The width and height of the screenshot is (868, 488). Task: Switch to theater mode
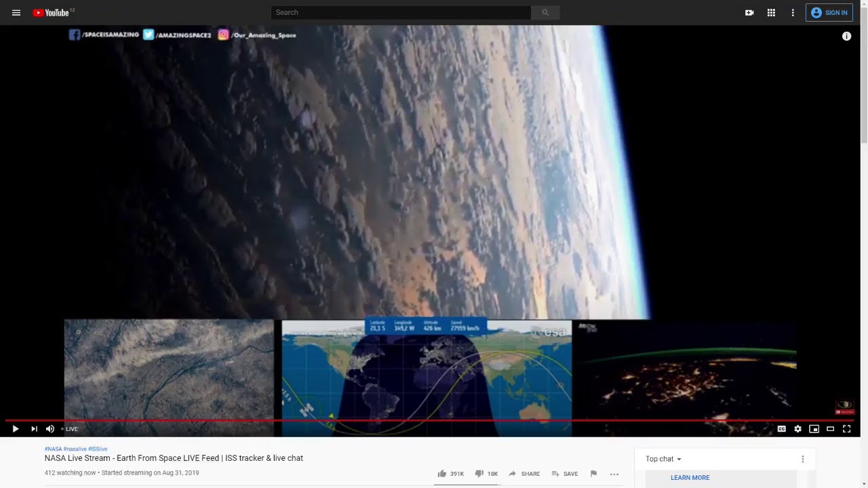(830, 429)
